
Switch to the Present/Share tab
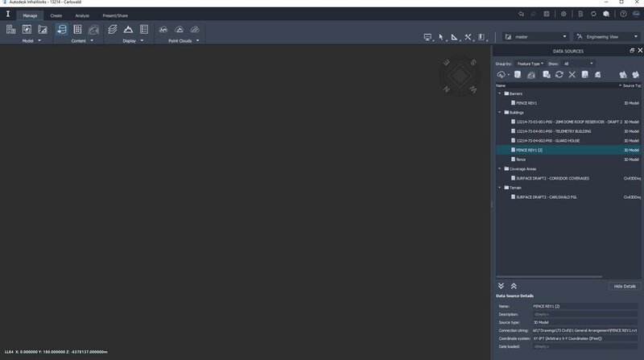[x=115, y=15]
